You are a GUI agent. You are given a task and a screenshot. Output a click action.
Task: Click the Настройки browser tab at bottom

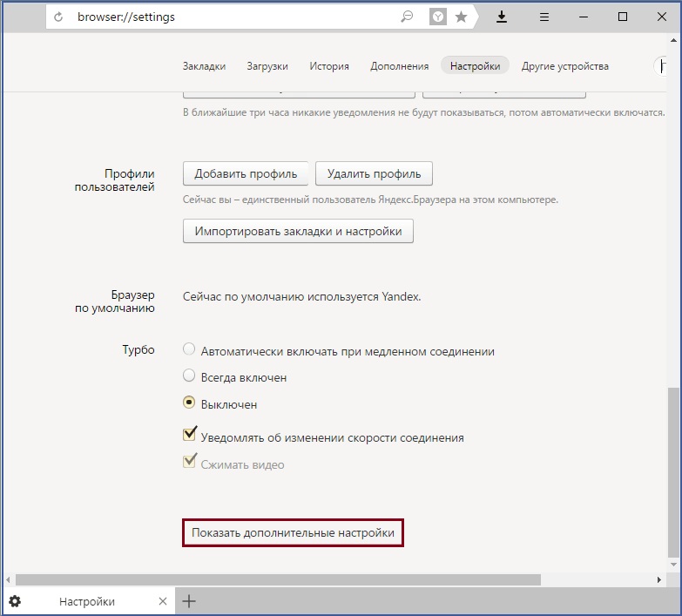click(87, 601)
